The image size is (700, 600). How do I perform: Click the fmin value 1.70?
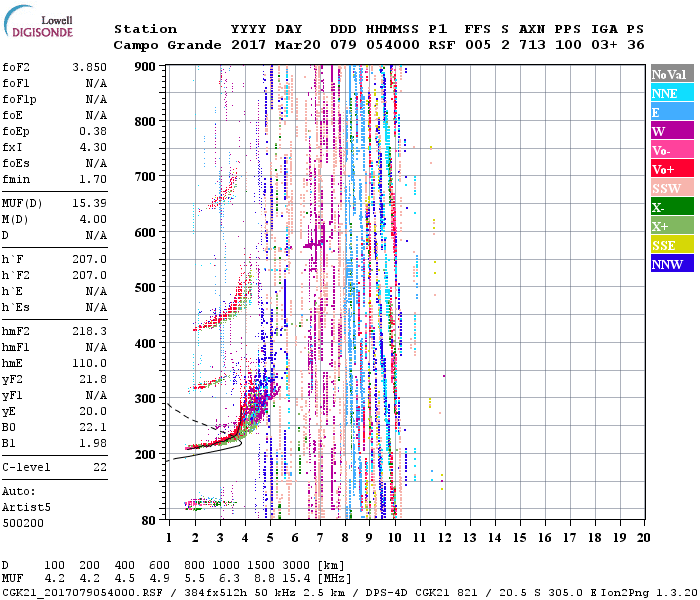pyautogui.click(x=93, y=179)
